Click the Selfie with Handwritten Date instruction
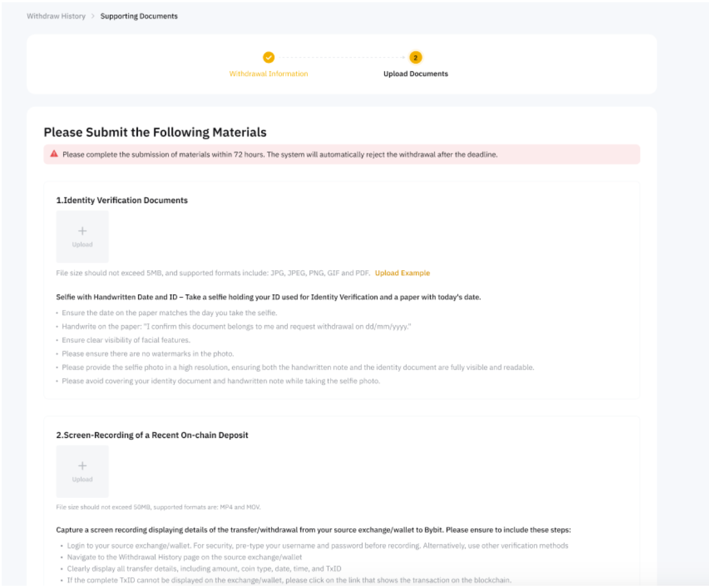The width and height of the screenshot is (709, 588). coord(268,297)
